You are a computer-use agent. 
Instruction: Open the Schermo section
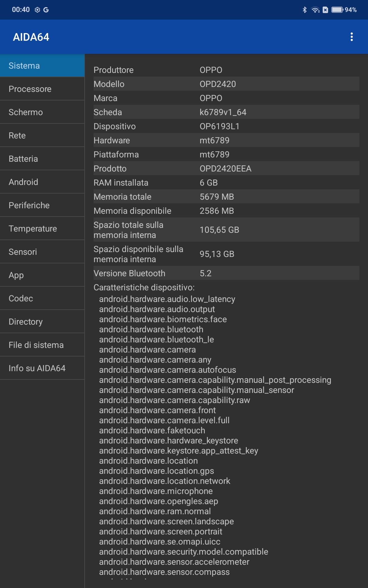42,112
